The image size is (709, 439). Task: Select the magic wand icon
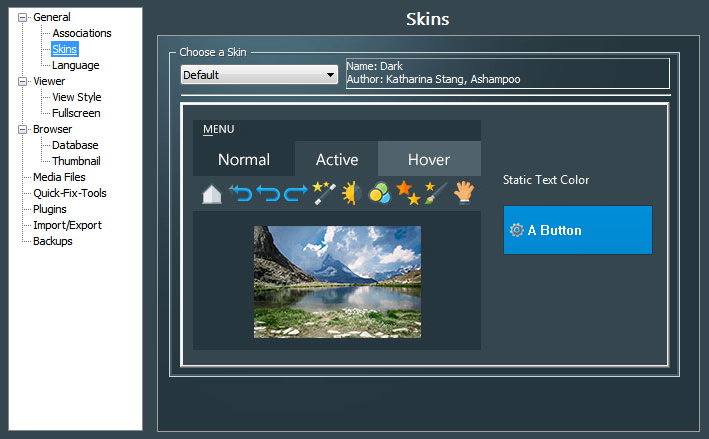tap(323, 193)
